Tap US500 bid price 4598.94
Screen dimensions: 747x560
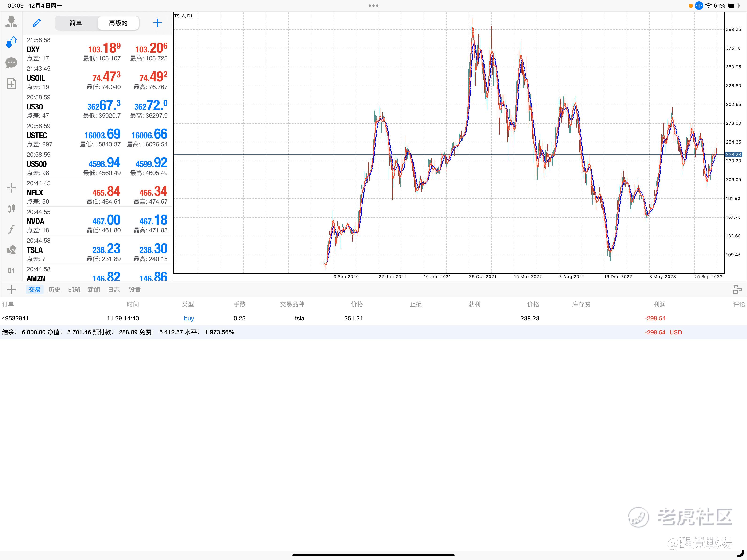click(104, 163)
